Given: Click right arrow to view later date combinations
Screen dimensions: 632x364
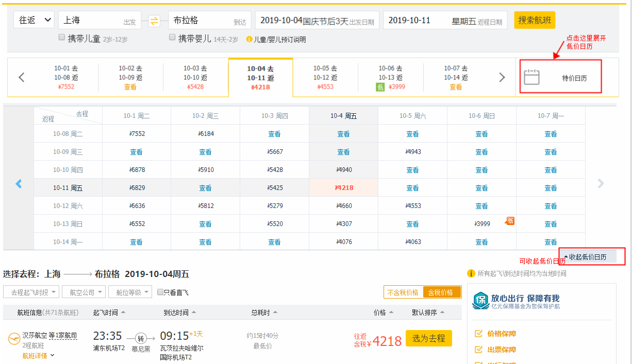Looking at the screenshot, I should [502, 77].
